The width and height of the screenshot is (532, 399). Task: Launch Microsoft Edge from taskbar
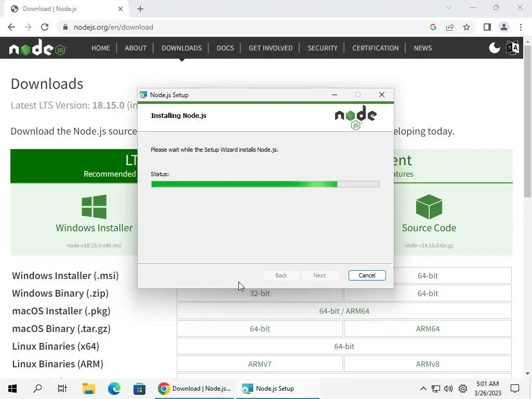114,389
